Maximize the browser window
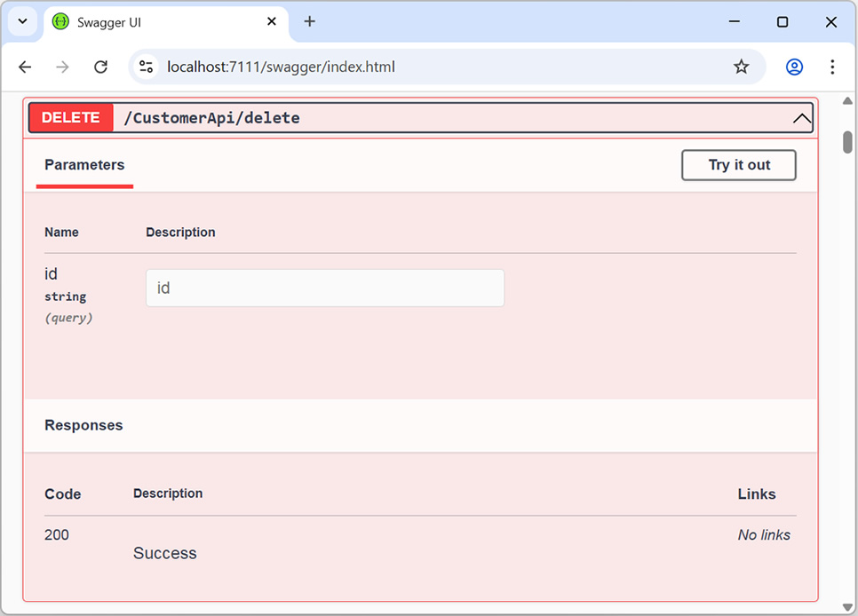858x616 pixels. [783, 22]
